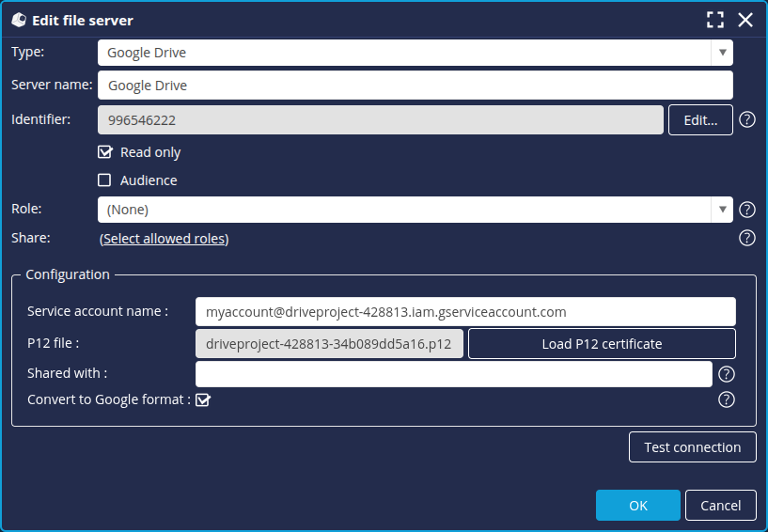The width and height of the screenshot is (768, 532).
Task: Focus the Server name input field
Action: pyautogui.click(x=415, y=86)
